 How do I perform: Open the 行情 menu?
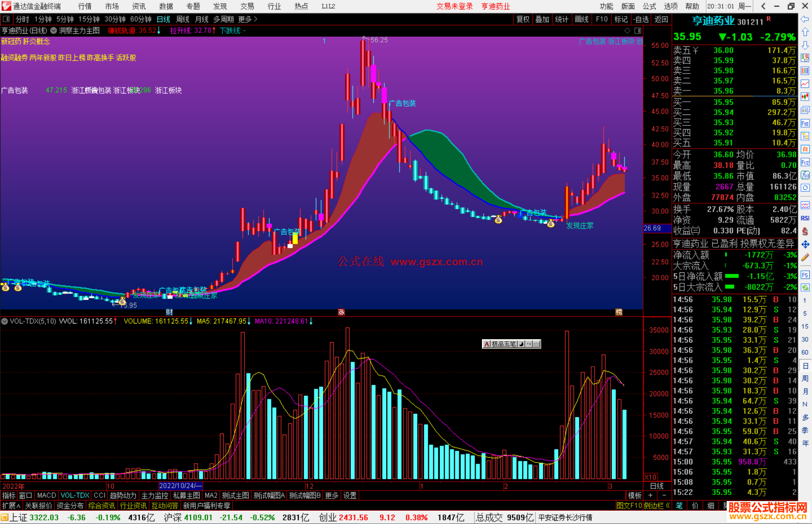85,6
